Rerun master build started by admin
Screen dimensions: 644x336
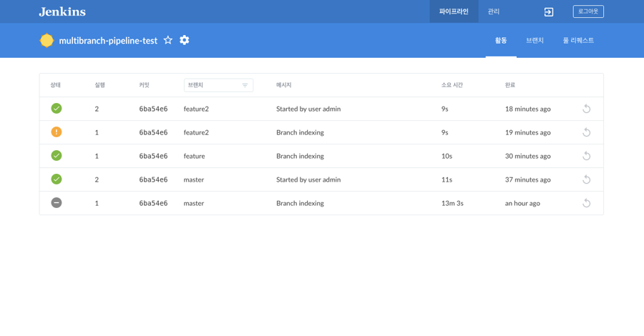coord(586,179)
